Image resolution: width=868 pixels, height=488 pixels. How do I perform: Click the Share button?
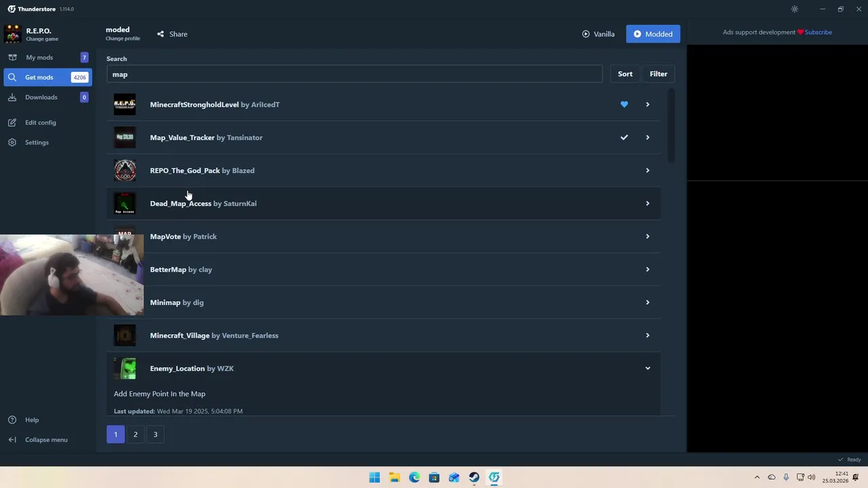172,34
